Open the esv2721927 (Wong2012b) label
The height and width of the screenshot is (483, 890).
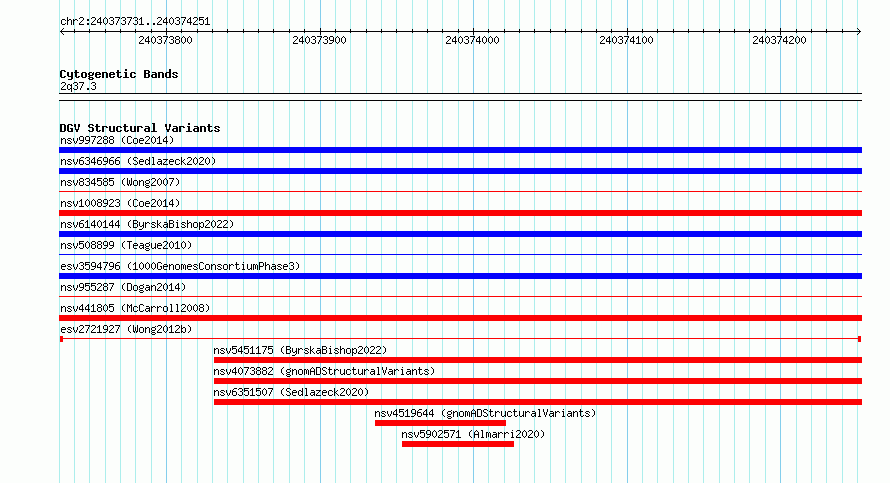[x=126, y=329]
